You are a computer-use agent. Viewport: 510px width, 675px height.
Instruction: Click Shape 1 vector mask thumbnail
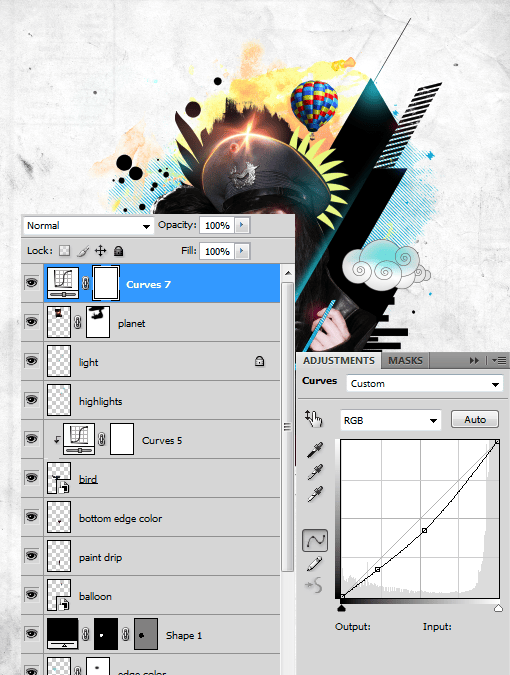pyautogui.click(x=146, y=634)
